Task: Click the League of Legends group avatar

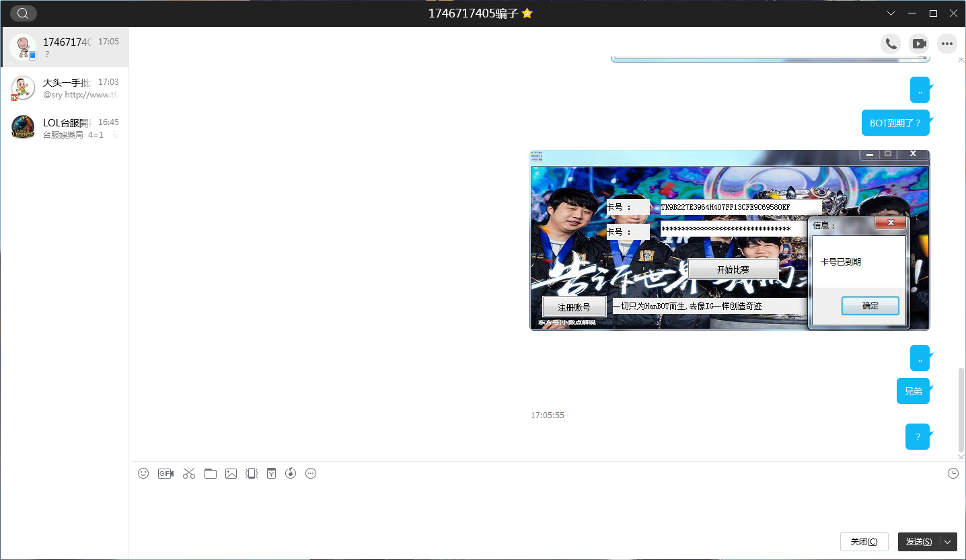Action: click(x=23, y=128)
